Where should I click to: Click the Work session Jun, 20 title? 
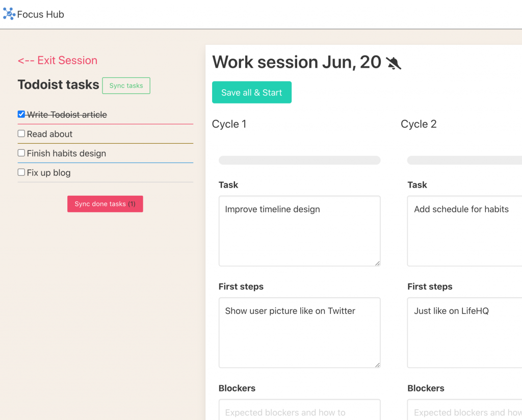297,62
